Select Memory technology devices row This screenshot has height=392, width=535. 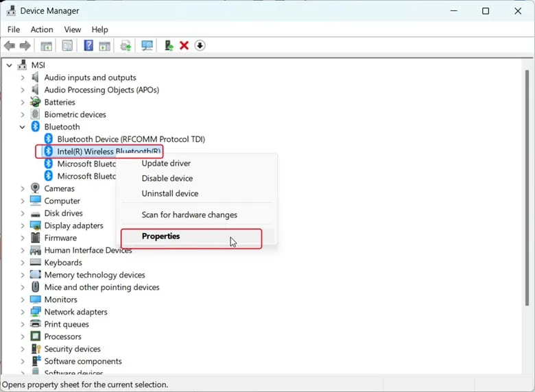click(95, 275)
